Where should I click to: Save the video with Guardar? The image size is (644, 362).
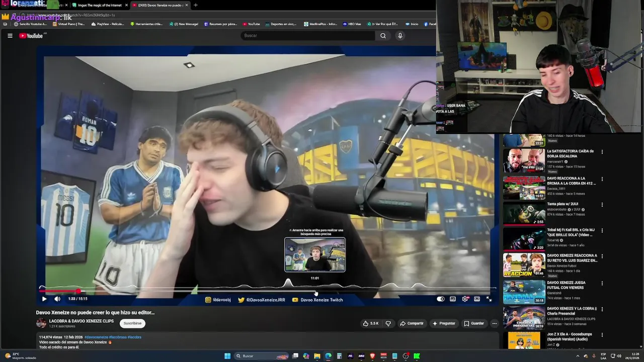pos(474,323)
